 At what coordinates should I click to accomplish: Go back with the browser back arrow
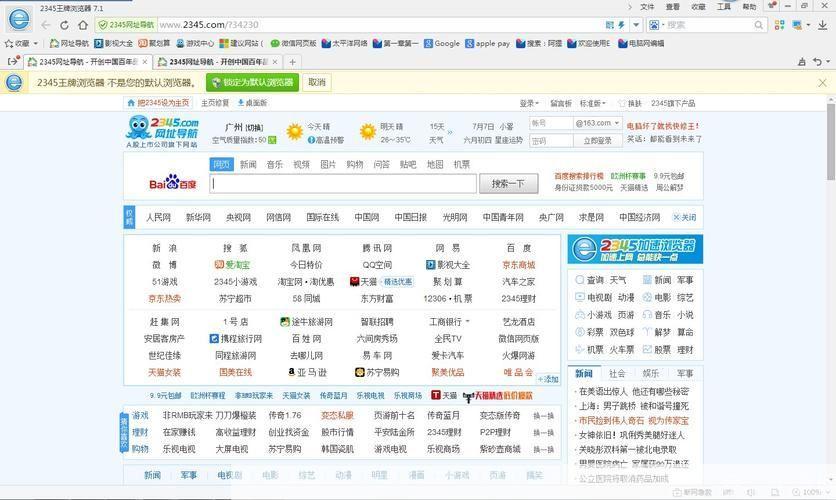click(46, 25)
